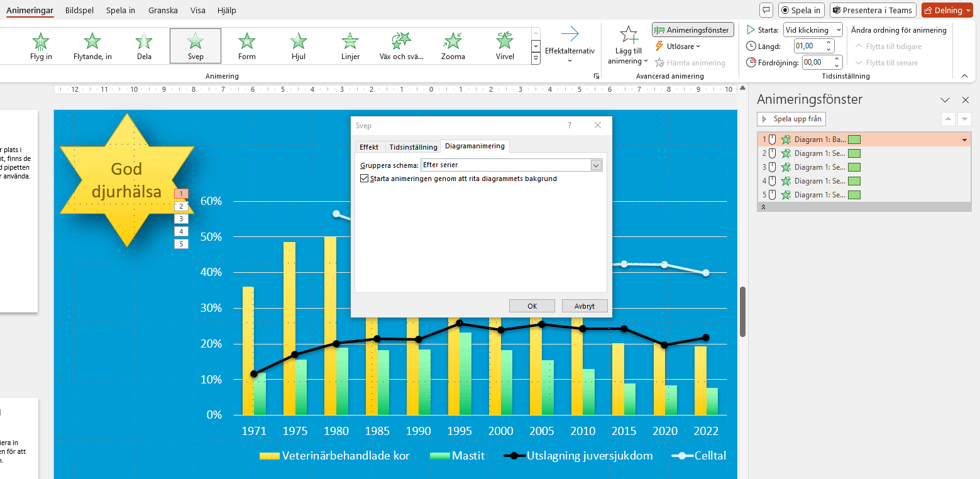
Task: Open the comments icon in title bar
Action: [766, 10]
